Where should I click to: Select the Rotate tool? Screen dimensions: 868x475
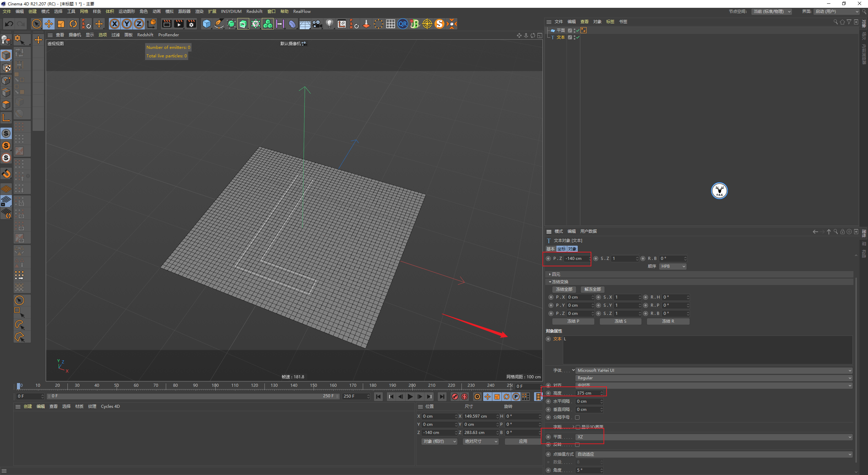(x=73, y=24)
